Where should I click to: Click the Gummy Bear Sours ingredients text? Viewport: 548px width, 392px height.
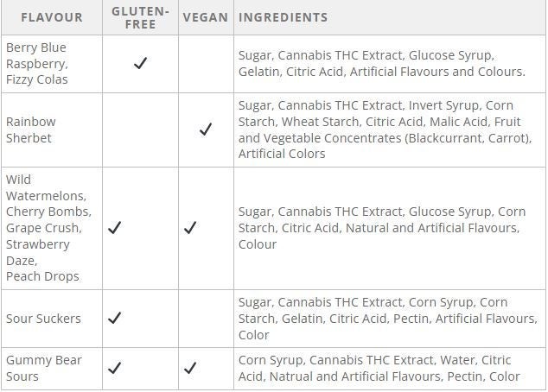[x=379, y=368]
